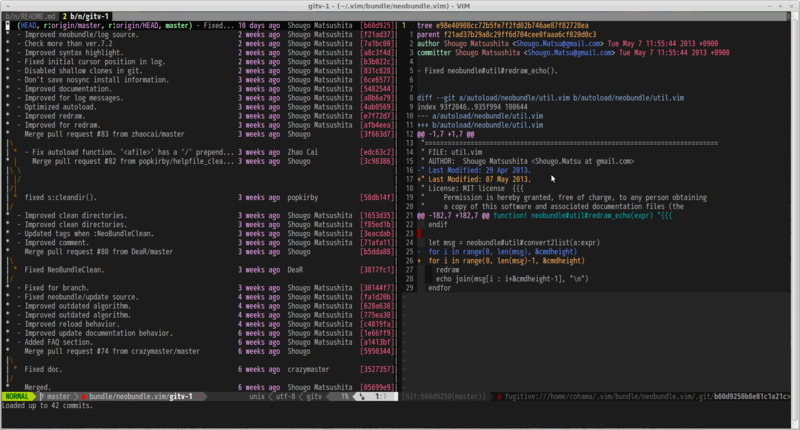The image size is (800, 430).
Task: Click the [Git:b60d9250(master)] statusline label
Action: (444, 396)
